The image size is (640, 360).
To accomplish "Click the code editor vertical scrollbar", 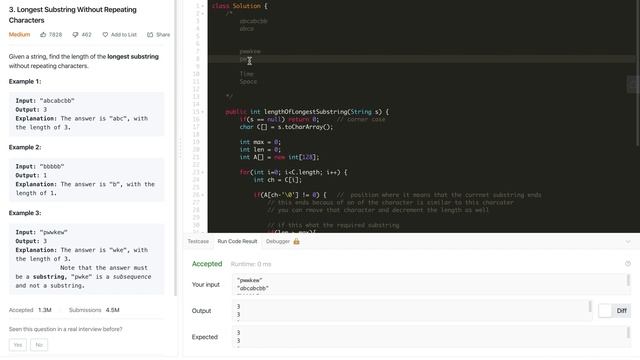I will [638, 73].
